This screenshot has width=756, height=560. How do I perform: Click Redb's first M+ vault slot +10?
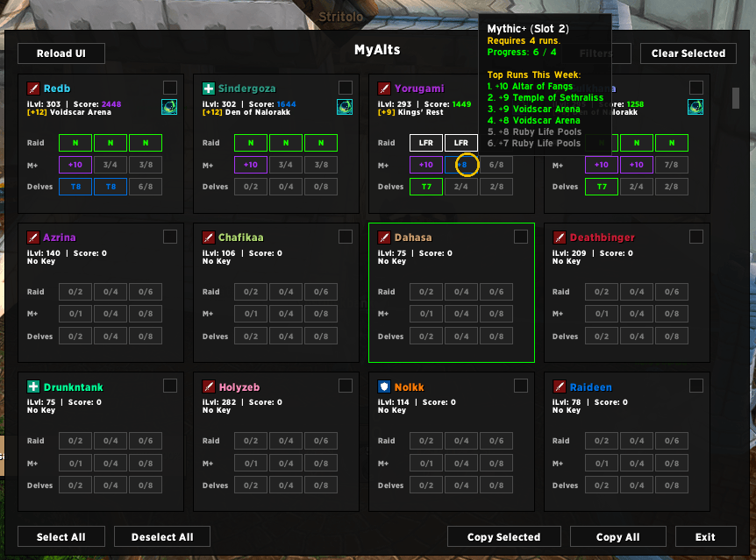click(75, 165)
